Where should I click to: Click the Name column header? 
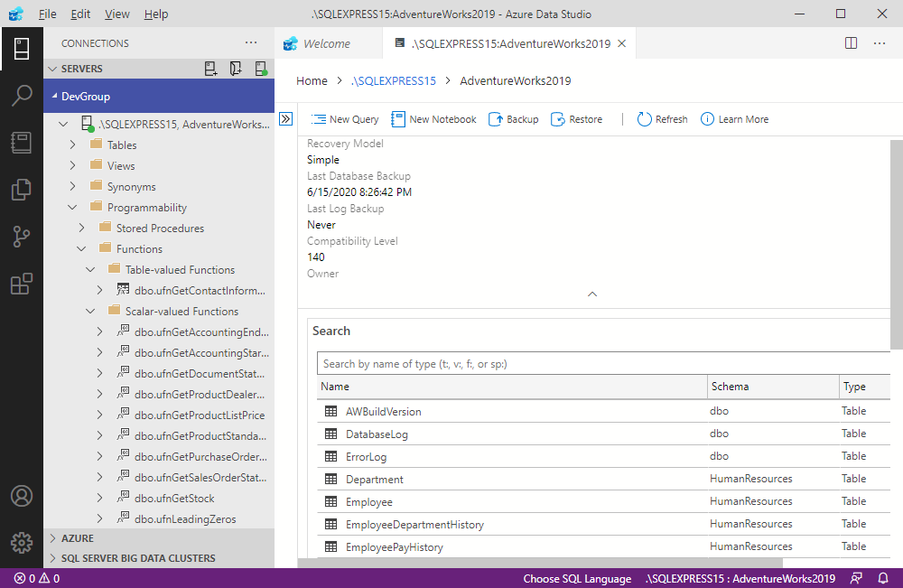tap(512, 387)
